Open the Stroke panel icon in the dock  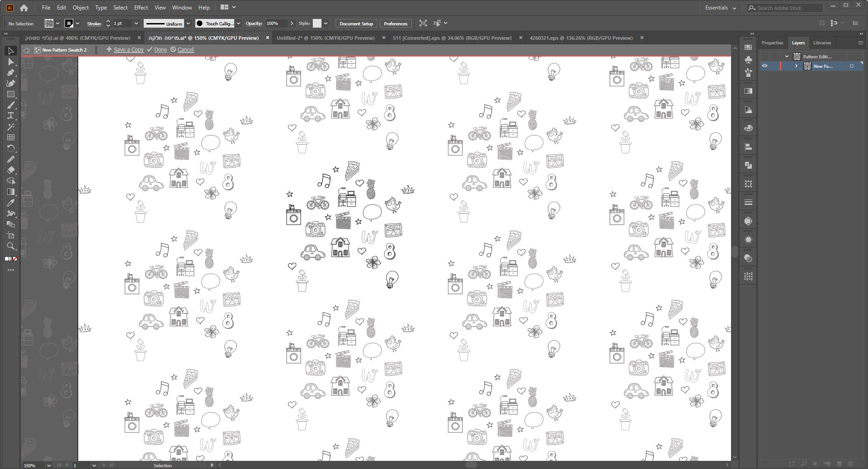coord(748,202)
